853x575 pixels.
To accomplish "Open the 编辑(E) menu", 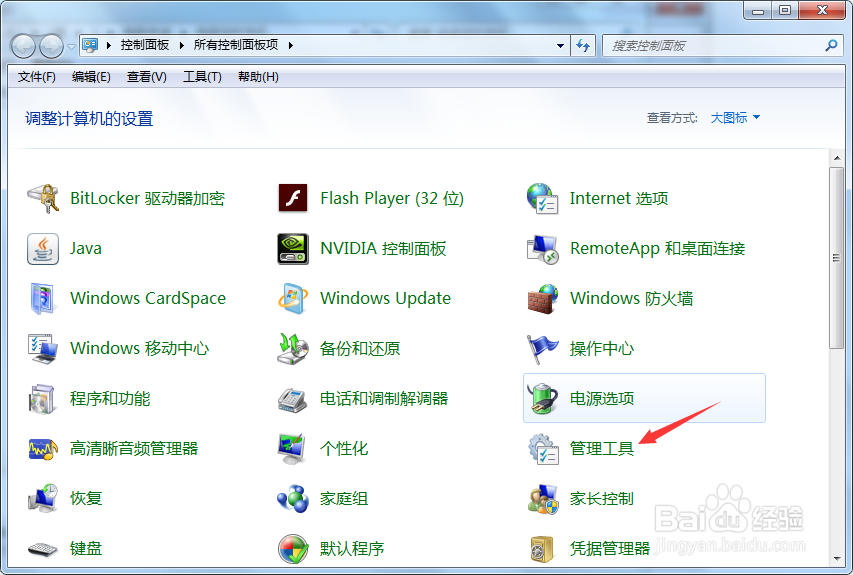I will [x=91, y=77].
